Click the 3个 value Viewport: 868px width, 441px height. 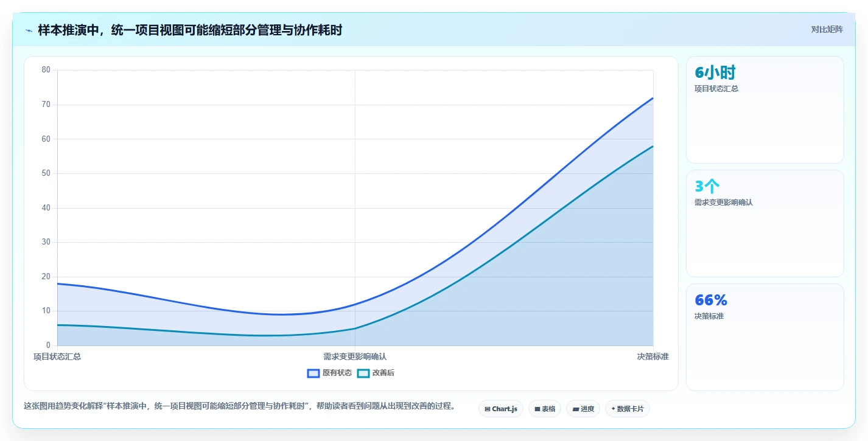[707, 187]
